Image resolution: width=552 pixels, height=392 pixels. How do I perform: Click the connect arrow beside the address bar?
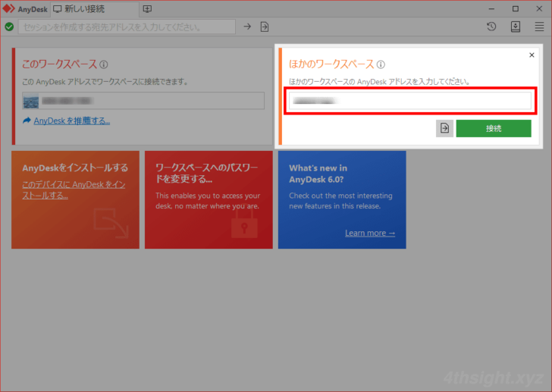(247, 27)
